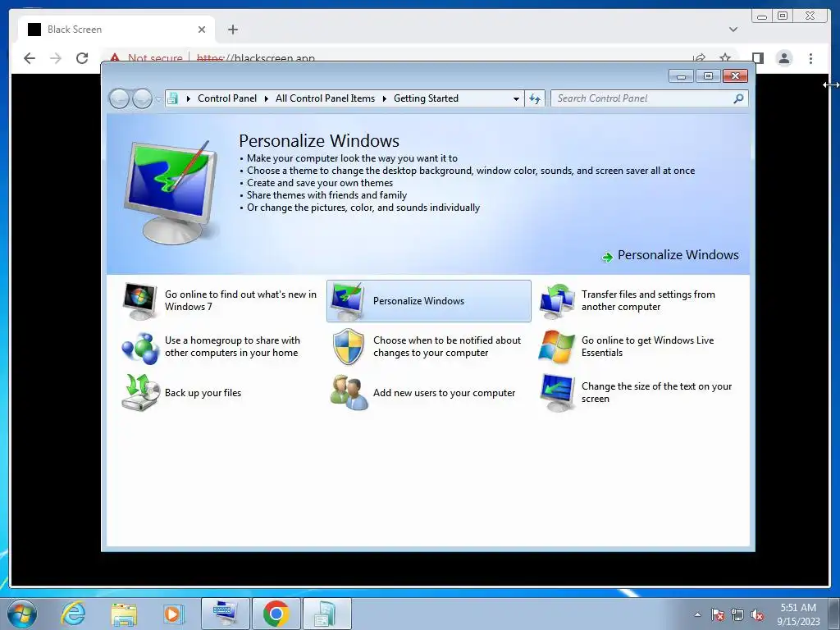Click the Control Panel back navigation button
The width and height of the screenshot is (840, 630).
pos(119,98)
